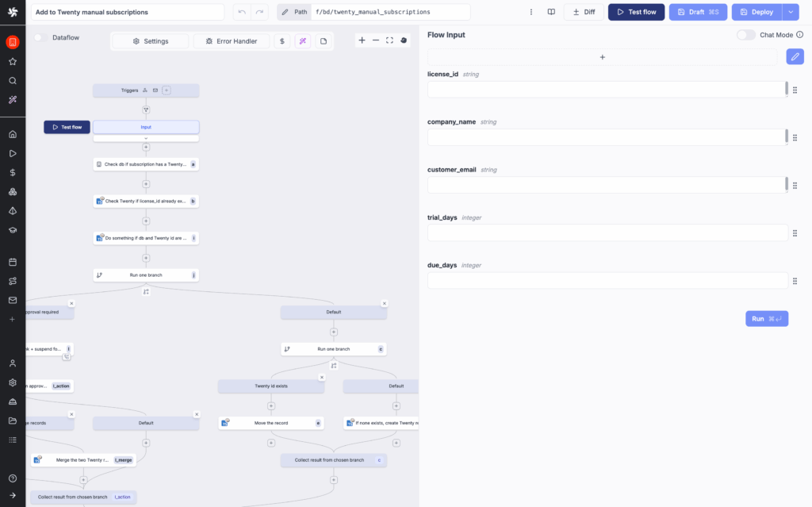Click the dollar sign icon in the flow toolbar

click(282, 40)
